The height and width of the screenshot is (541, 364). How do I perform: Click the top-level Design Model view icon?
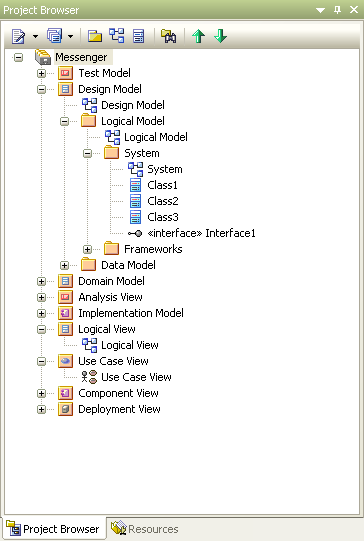point(65,89)
